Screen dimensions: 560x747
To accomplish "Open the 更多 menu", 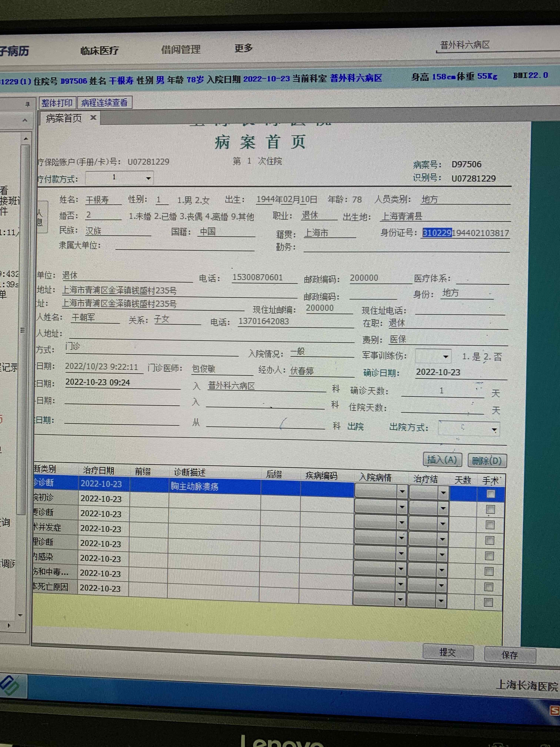I will click(244, 48).
